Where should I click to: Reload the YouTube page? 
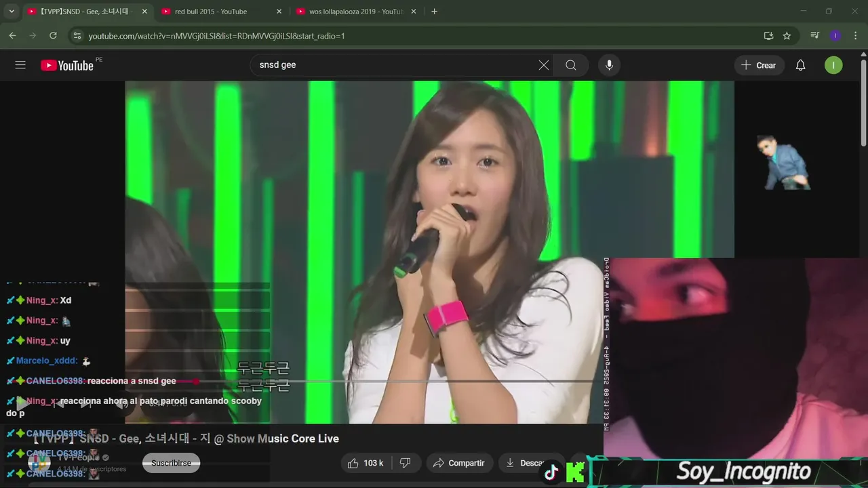[53, 36]
